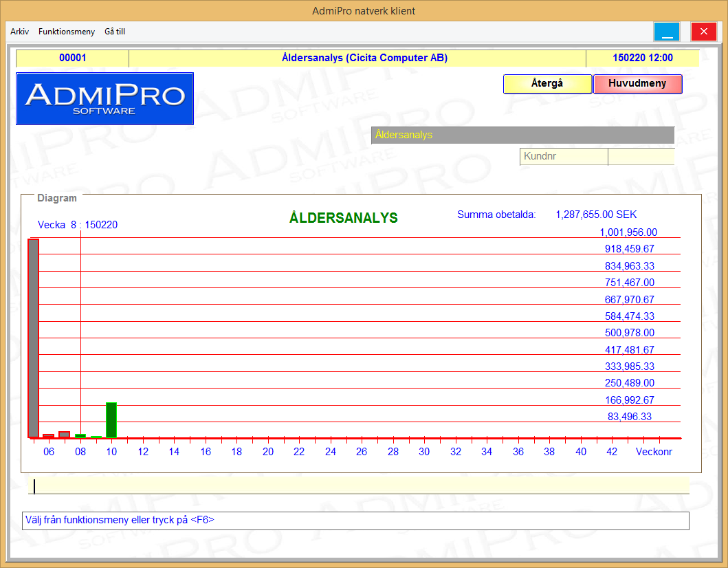Click the 00001 company number field

tap(72, 58)
